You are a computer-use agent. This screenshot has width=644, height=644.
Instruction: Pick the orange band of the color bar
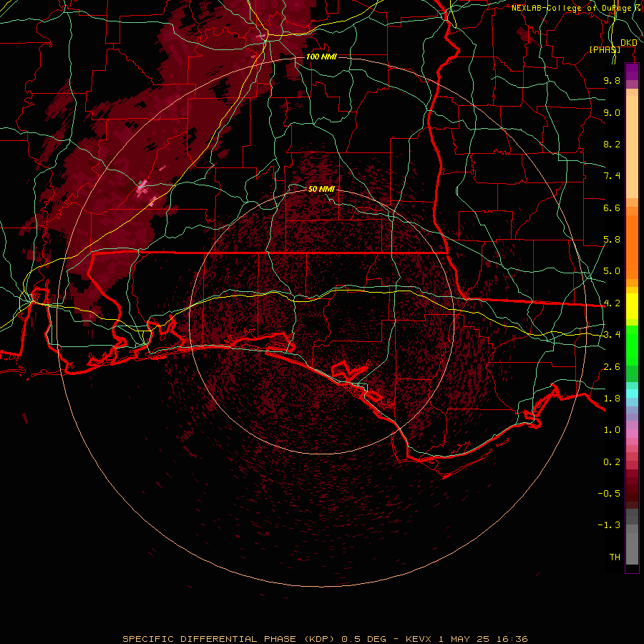632,248
